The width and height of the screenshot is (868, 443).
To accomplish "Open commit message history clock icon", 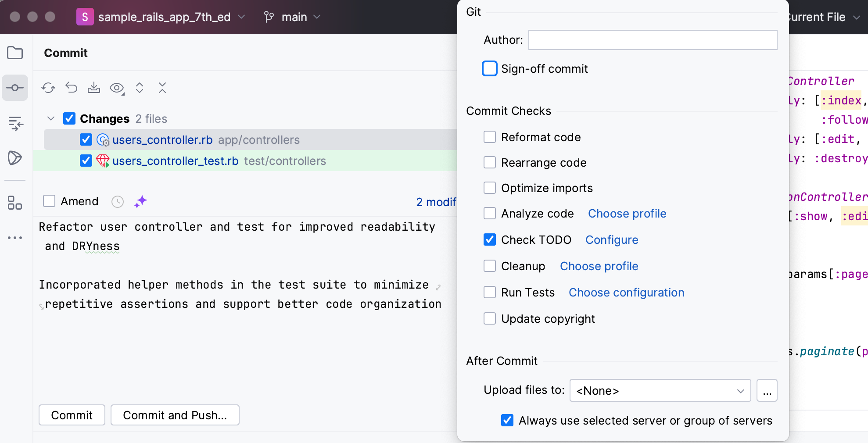I will [x=117, y=201].
